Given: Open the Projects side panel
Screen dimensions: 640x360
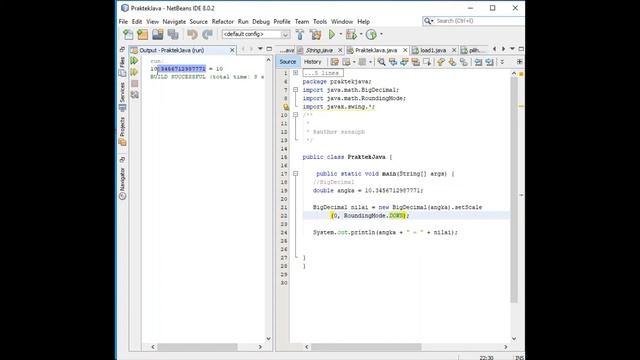Looking at the screenshot, I should [x=122, y=131].
